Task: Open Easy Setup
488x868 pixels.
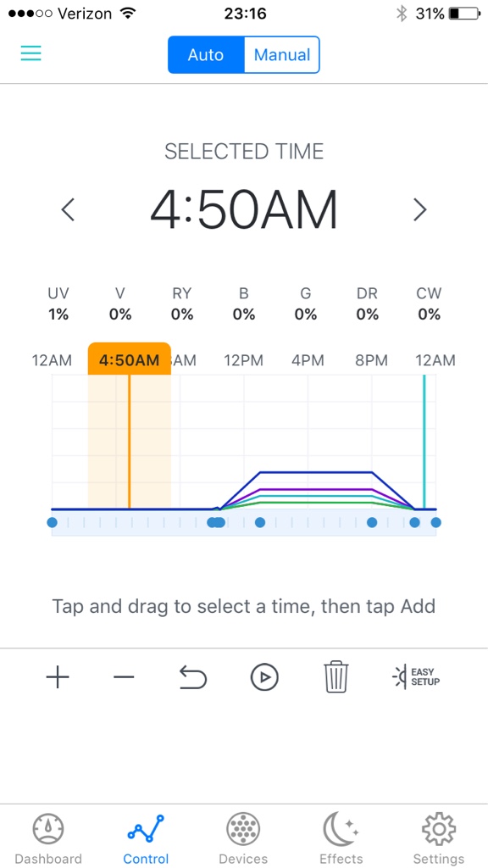Action: click(x=416, y=677)
